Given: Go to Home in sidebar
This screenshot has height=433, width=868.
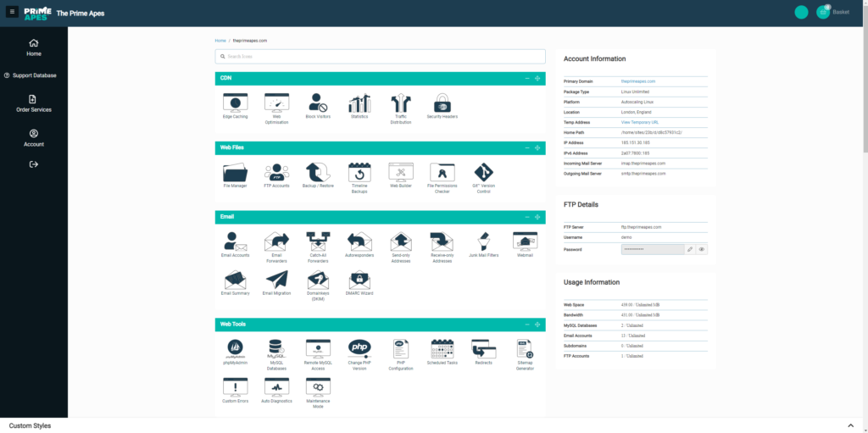Looking at the screenshot, I should tap(34, 47).
